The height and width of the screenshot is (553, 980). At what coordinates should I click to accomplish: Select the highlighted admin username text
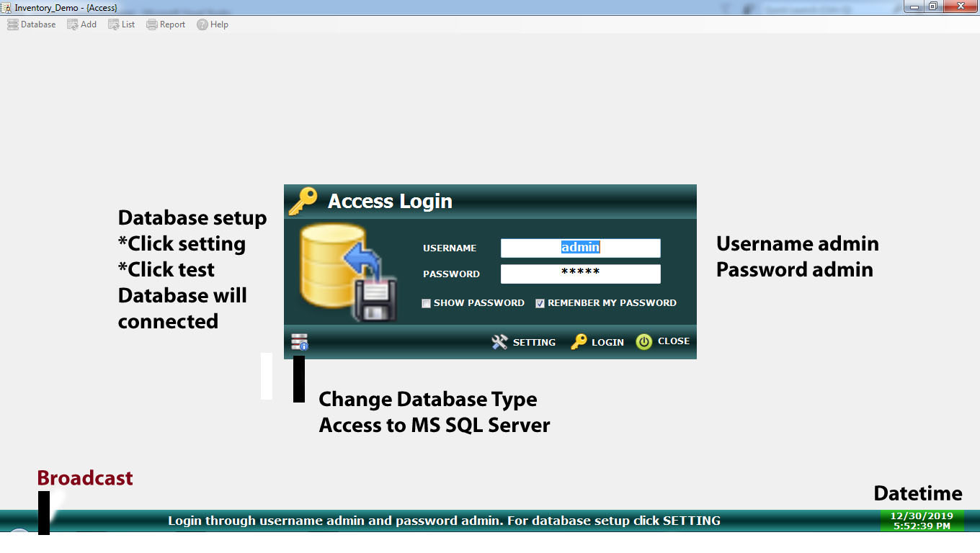click(581, 247)
